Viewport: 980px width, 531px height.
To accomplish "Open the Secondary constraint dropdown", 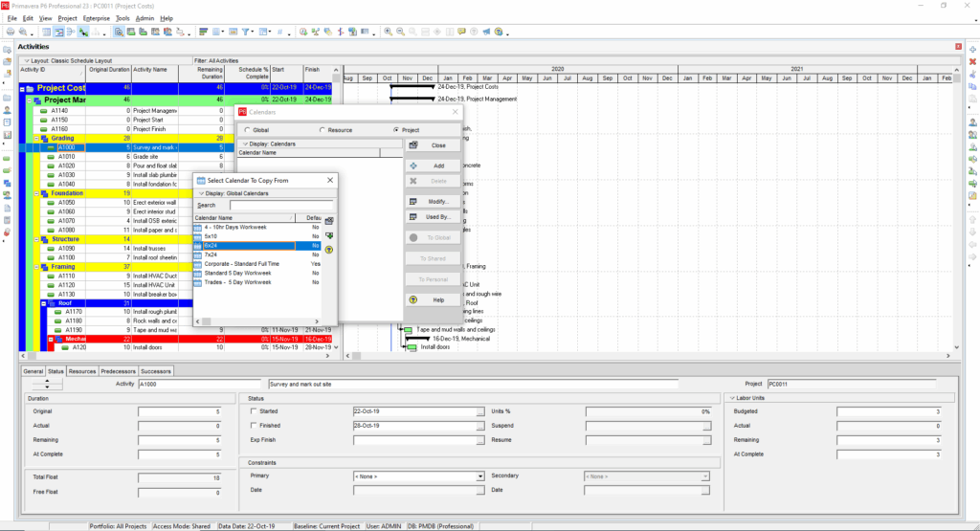I will [x=705, y=476].
